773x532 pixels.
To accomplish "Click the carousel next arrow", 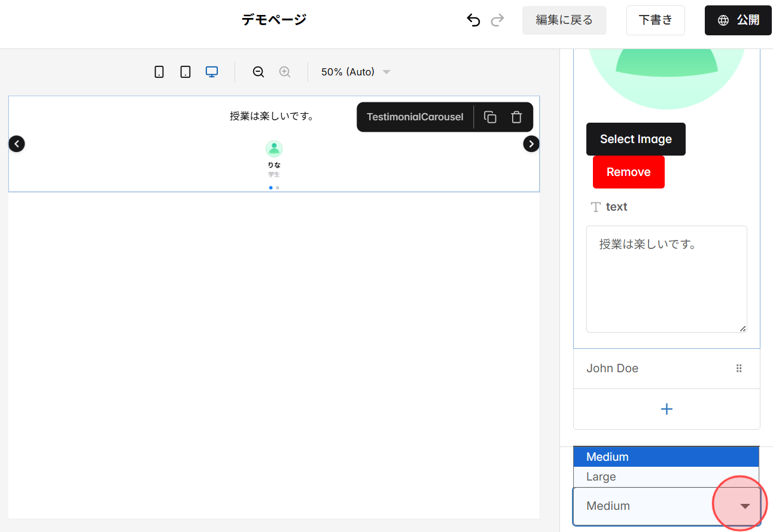I will (531, 144).
